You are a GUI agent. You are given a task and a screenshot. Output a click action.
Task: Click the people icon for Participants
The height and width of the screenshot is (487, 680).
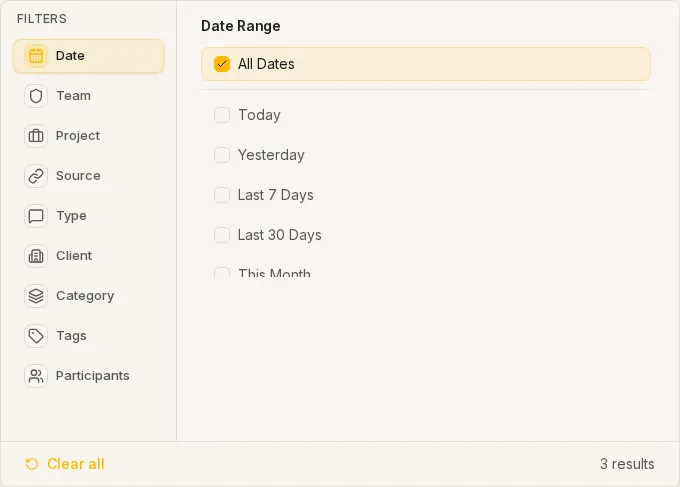(x=36, y=376)
